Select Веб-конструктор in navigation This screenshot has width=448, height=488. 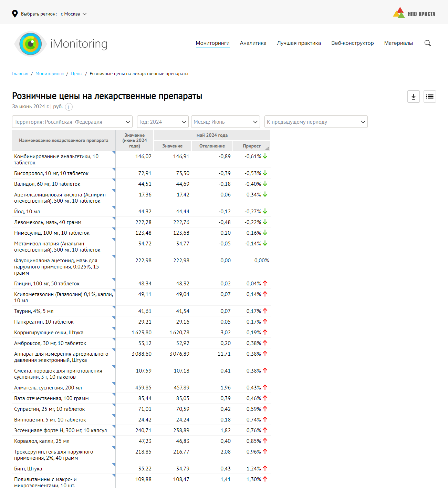(x=352, y=43)
